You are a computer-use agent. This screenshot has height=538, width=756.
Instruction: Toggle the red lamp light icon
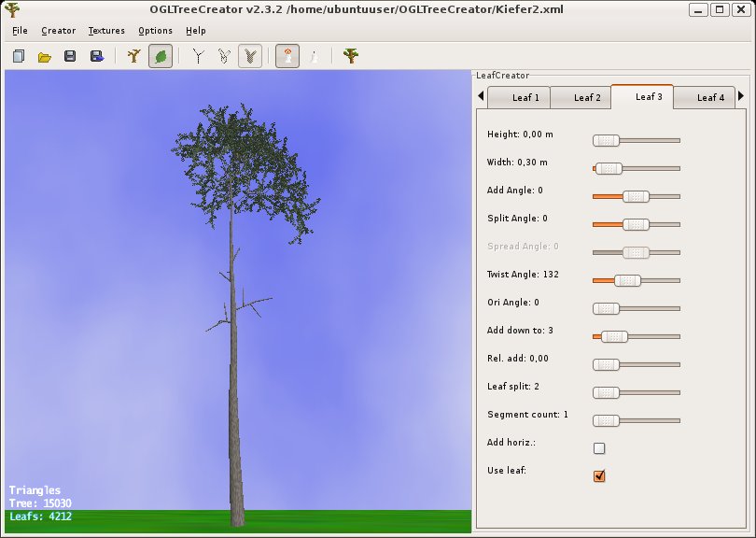pyautogui.click(x=287, y=56)
